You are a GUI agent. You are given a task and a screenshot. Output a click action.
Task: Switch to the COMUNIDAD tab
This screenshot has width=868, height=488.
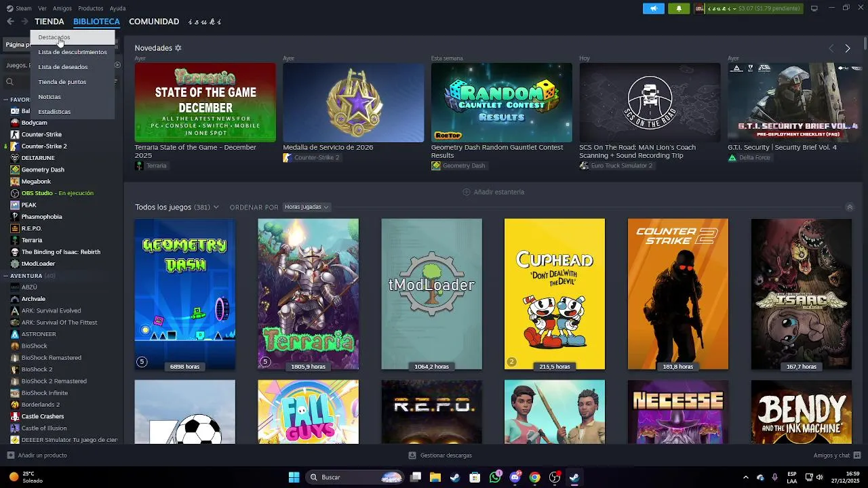154,22
